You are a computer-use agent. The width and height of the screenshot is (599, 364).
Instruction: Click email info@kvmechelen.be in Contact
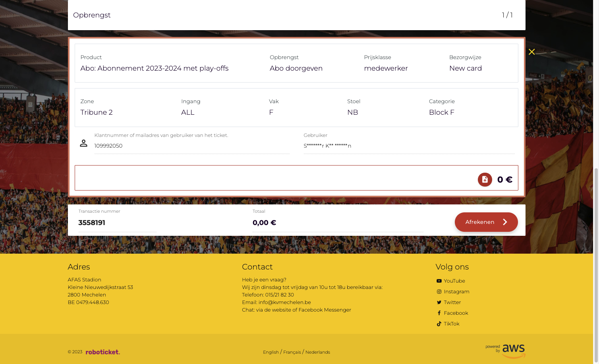pyautogui.click(x=285, y=302)
